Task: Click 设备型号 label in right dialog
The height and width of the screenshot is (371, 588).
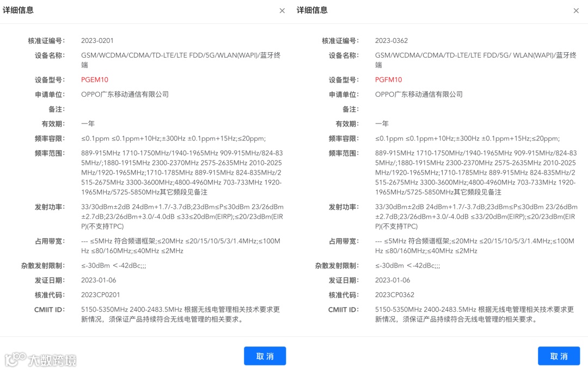Action: click(344, 79)
